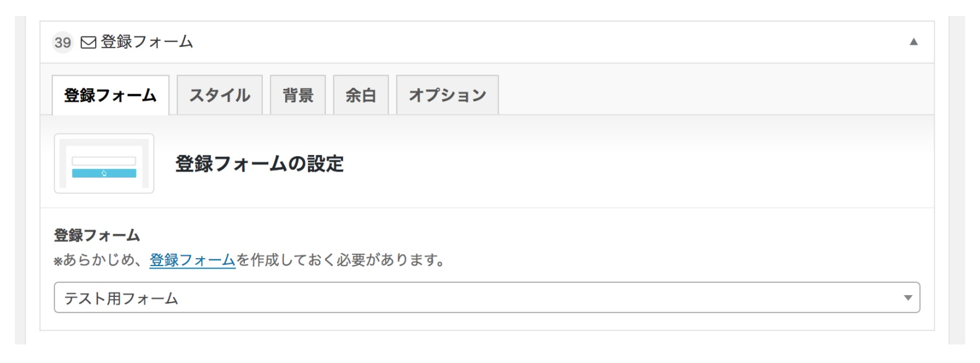
Task: Follow the blue 登録フォーム link
Action: point(193,260)
